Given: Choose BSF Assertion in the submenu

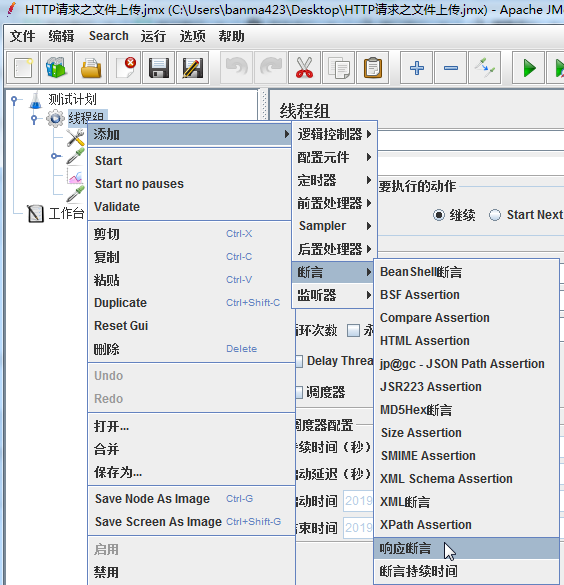Looking at the screenshot, I should [466, 295].
